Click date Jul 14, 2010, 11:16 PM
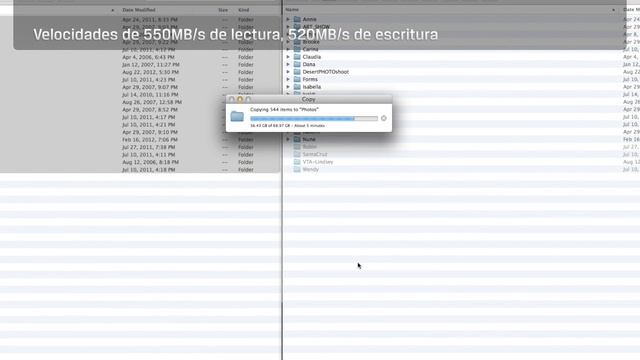 coord(150,95)
